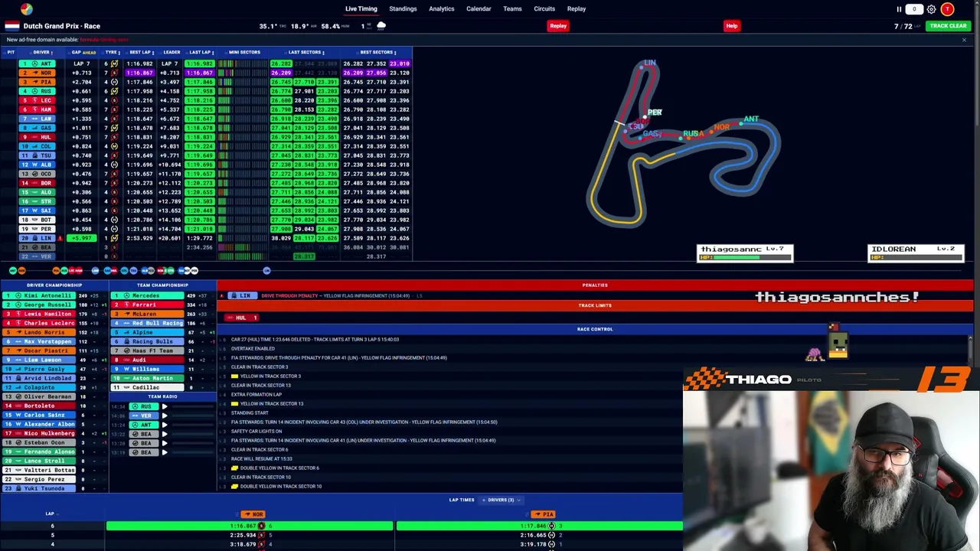Viewport: 980px width, 551px height.
Task: Sort by the Last Lap column
Action: point(201,52)
